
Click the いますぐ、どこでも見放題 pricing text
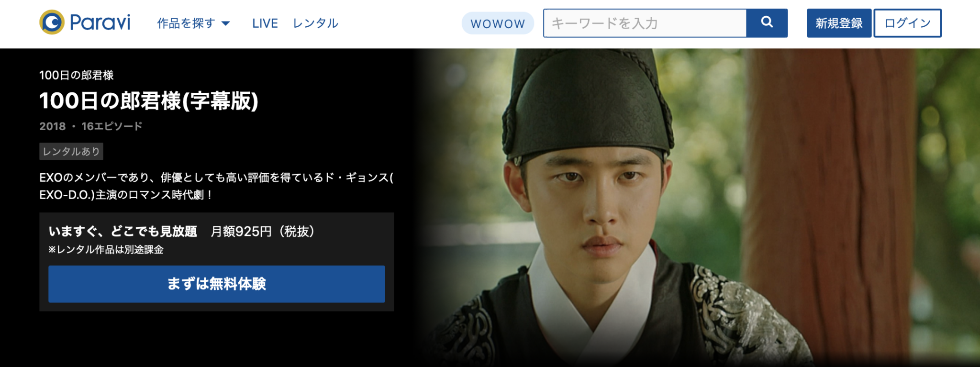[123, 232]
